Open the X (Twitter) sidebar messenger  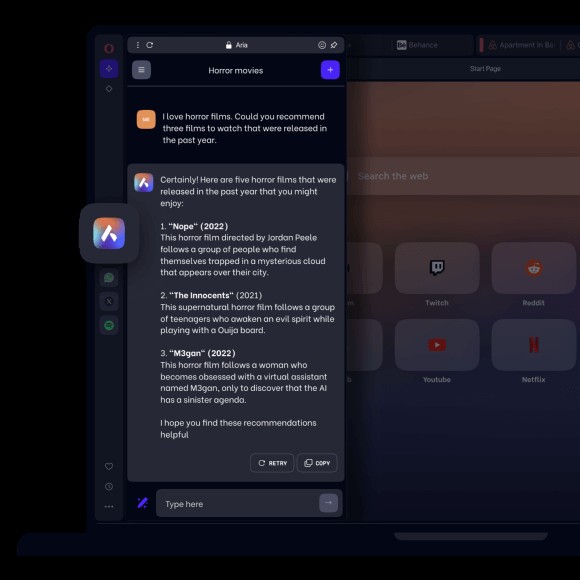[x=109, y=301]
